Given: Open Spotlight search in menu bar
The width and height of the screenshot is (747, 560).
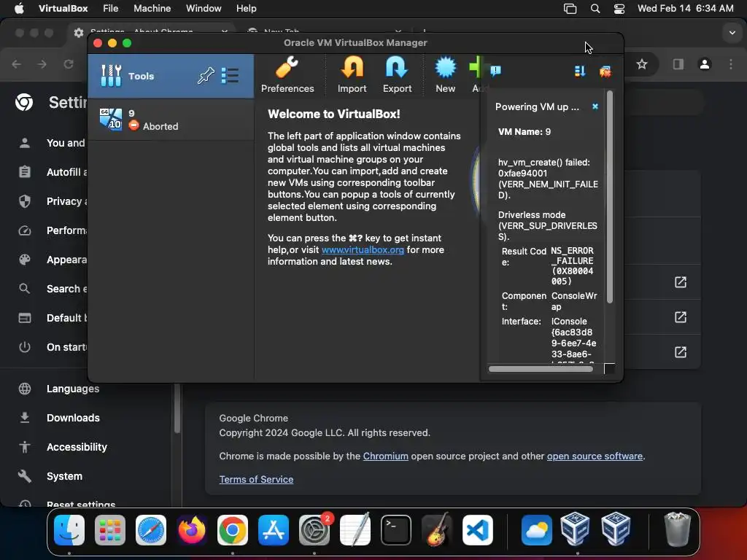Looking at the screenshot, I should pos(595,9).
